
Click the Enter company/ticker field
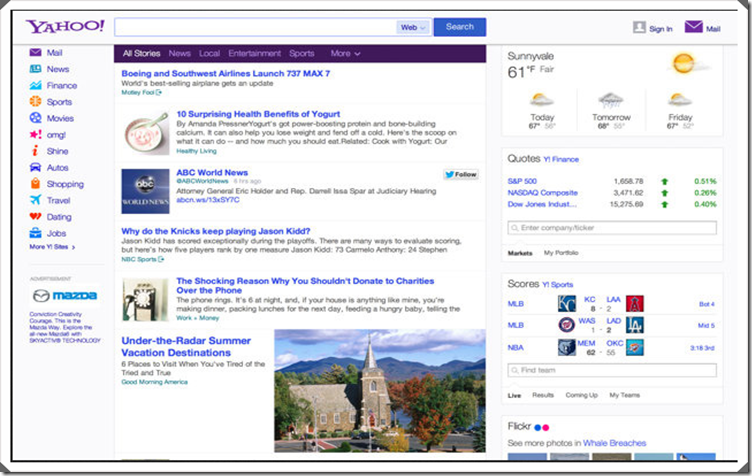[612, 228]
